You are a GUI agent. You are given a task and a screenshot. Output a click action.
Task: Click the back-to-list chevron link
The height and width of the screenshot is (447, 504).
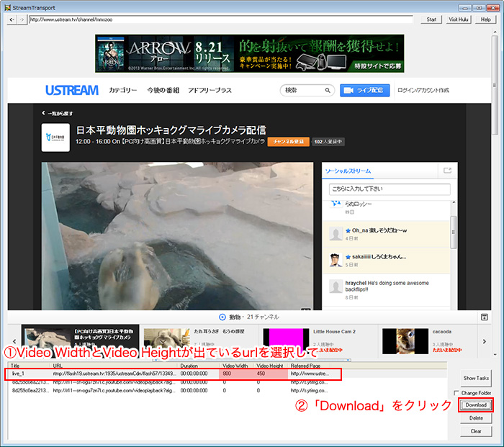click(x=57, y=113)
